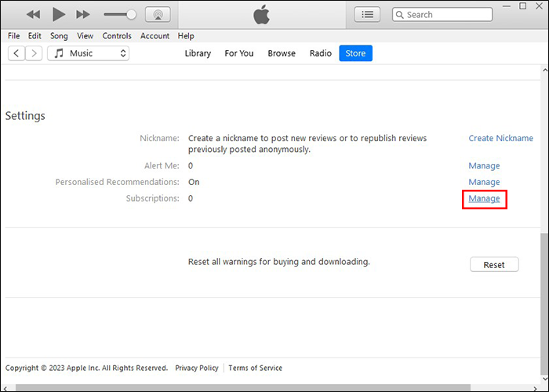
Task: Click the 'Reset all warnings' description text
Action: [x=279, y=262]
